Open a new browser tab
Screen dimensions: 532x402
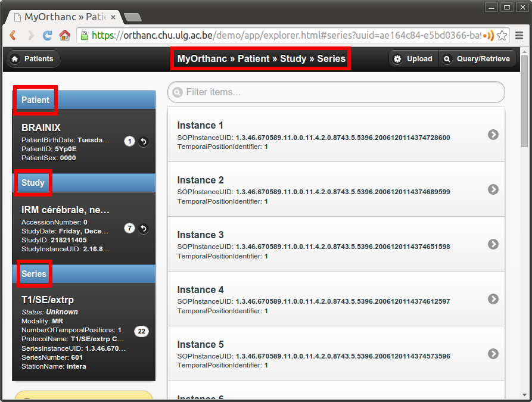point(132,17)
